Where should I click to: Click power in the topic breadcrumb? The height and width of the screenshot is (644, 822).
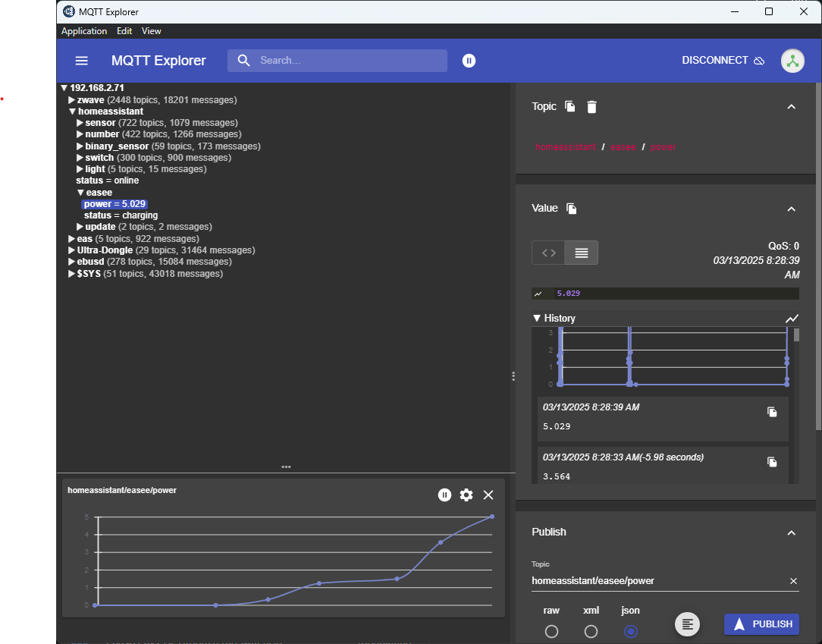(x=664, y=147)
